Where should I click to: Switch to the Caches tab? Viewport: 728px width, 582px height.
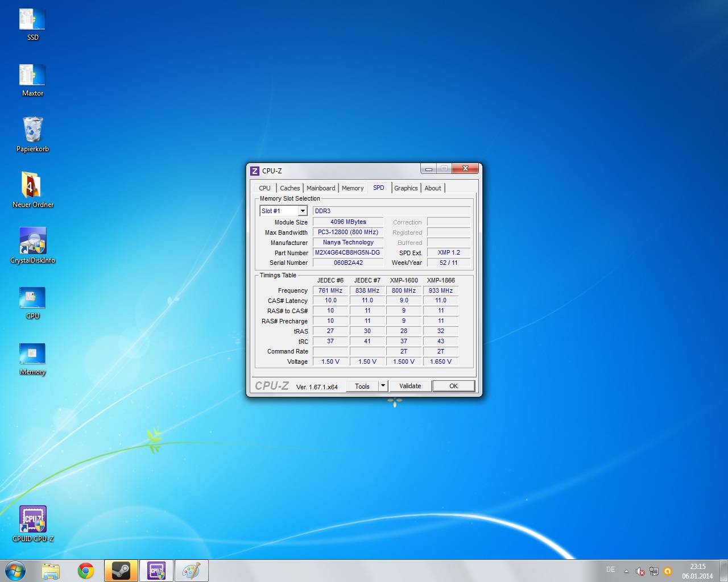289,188
